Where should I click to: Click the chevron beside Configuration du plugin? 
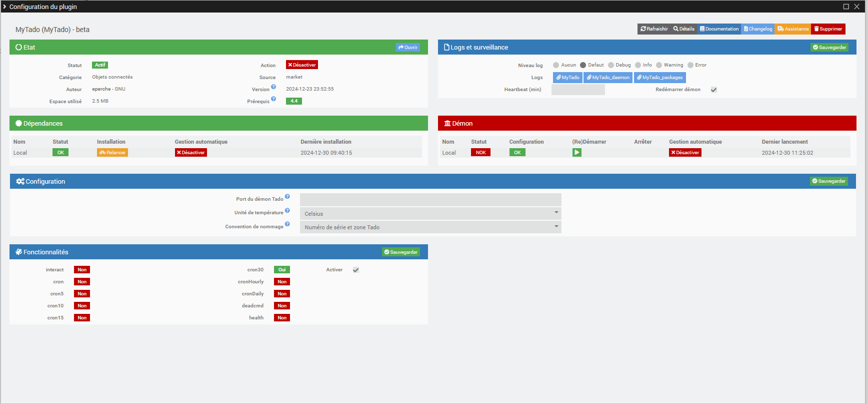coord(4,7)
